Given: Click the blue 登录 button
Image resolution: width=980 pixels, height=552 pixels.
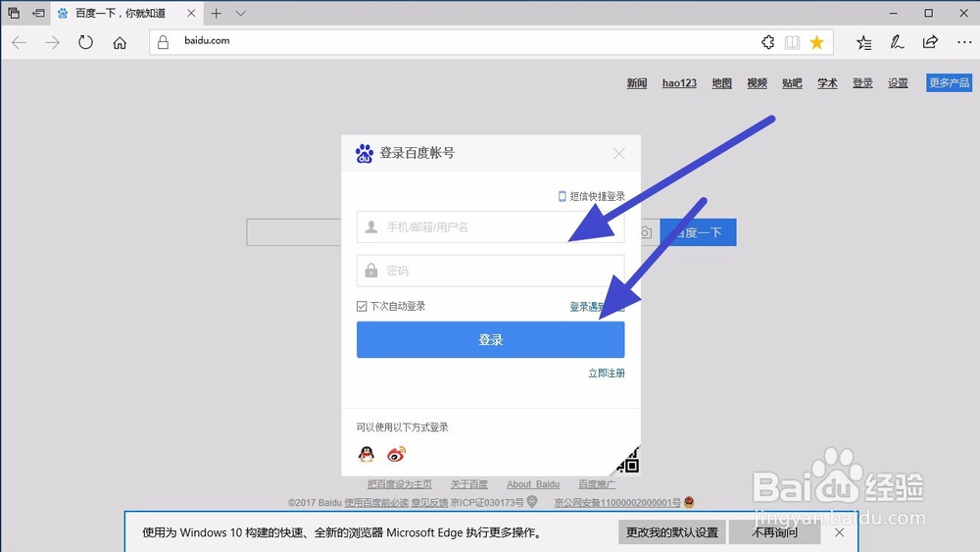Looking at the screenshot, I should coord(491,340).
